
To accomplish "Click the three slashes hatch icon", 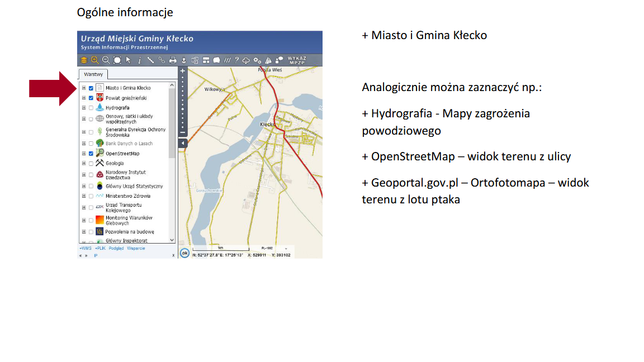I will tap(227, 60).
